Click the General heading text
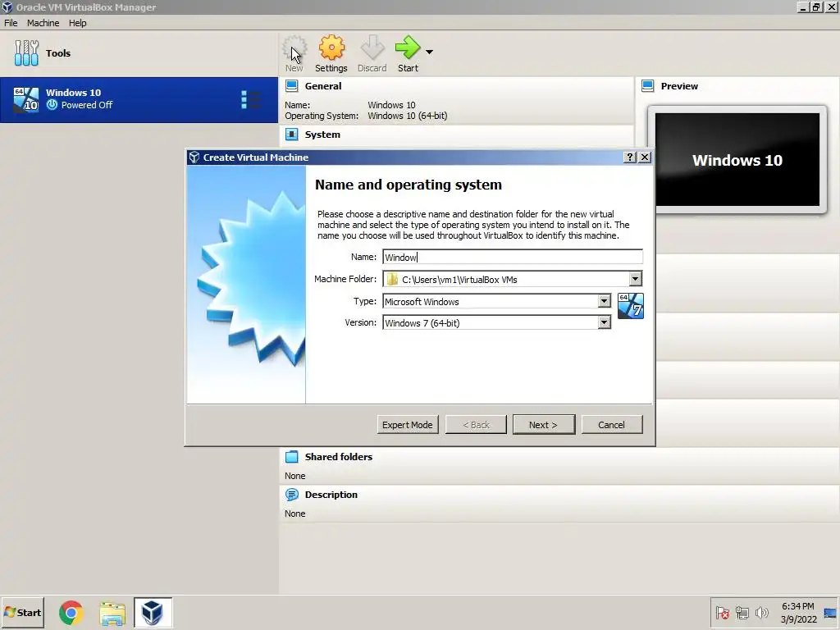This screenshot has height=630, width=840. pos(323,86)
